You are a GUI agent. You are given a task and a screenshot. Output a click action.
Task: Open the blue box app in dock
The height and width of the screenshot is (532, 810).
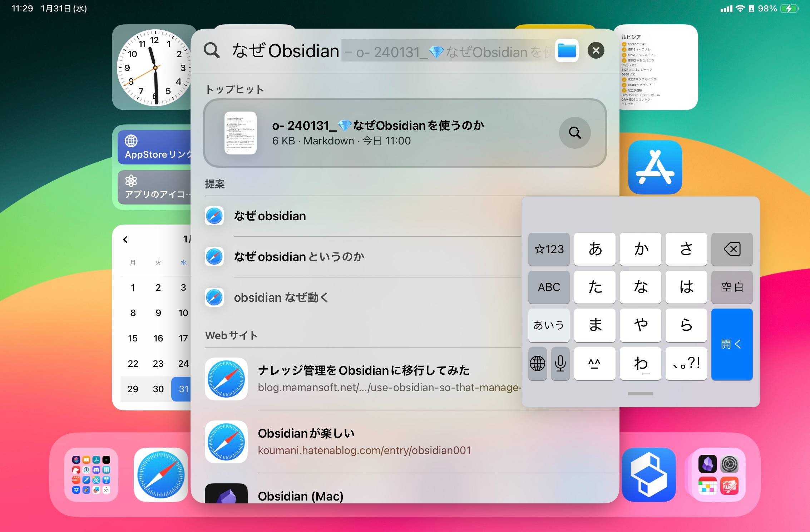click(649, 475)
